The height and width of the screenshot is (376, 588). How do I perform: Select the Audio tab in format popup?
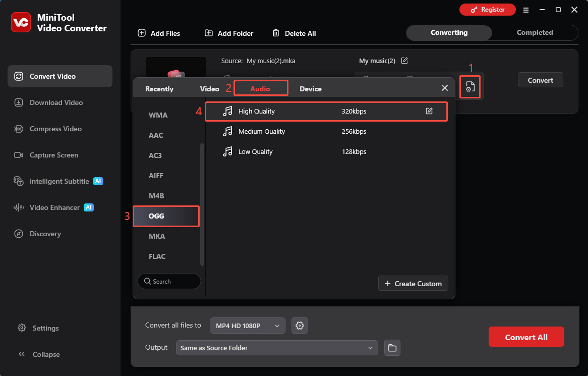tap(260, 88)
